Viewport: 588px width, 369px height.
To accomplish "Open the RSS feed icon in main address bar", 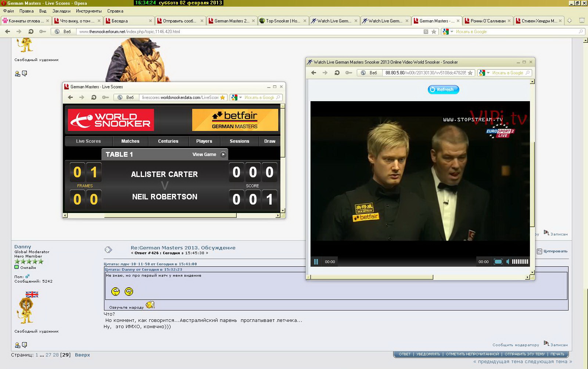I will (426, 32).
